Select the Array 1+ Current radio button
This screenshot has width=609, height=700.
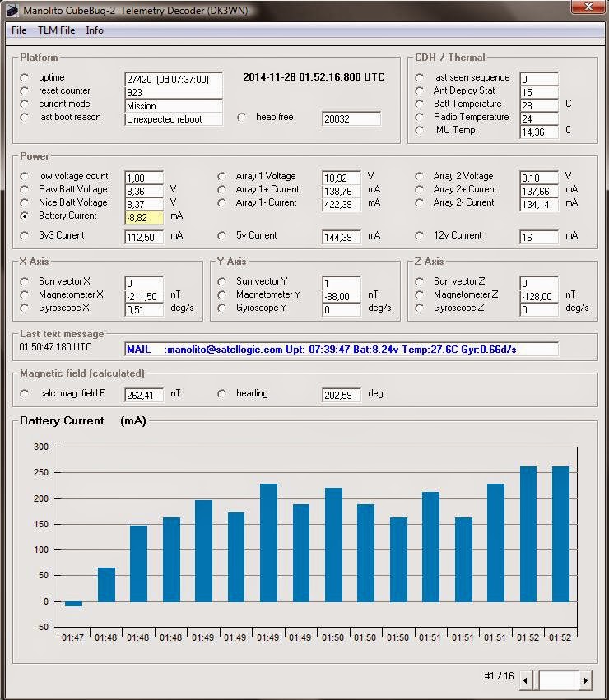coord(221,189)
